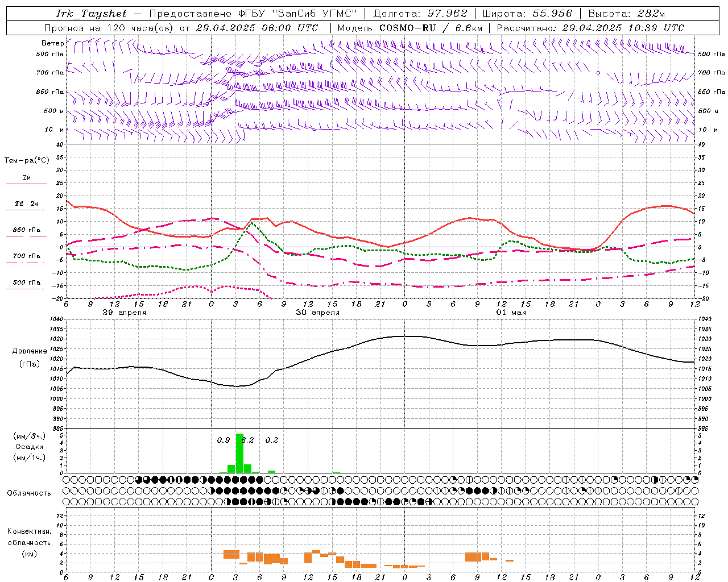Click the Осадки precipitation label
The width and height of the screenshot is (728, 582).
tap(29, 447)
